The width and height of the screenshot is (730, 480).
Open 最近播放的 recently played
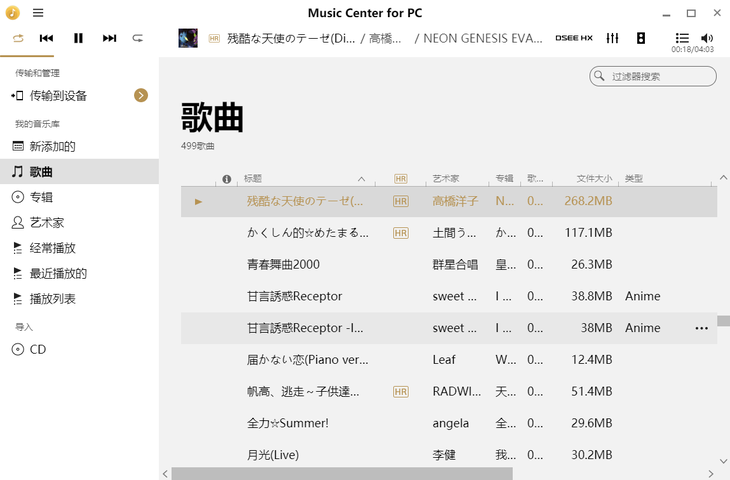[79, 273]
